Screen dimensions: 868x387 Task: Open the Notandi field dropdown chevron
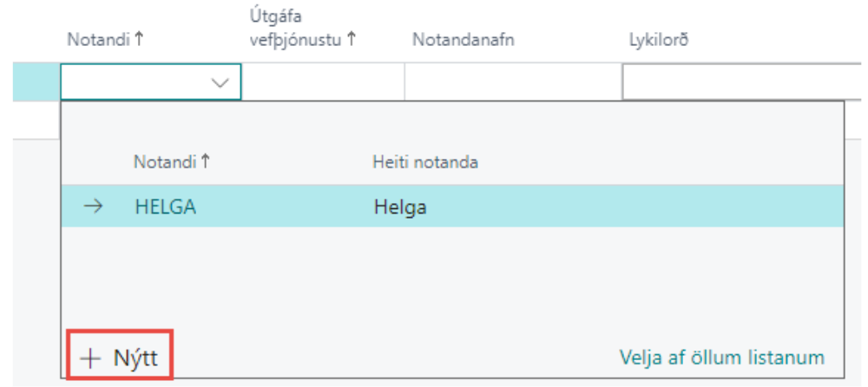220,83
